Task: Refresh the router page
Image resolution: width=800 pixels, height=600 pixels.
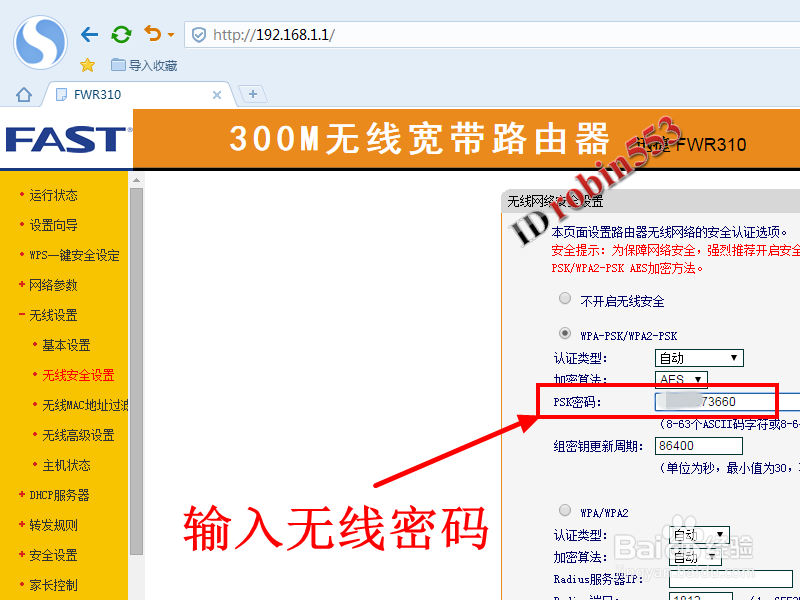Action: [x=121, y=33]
